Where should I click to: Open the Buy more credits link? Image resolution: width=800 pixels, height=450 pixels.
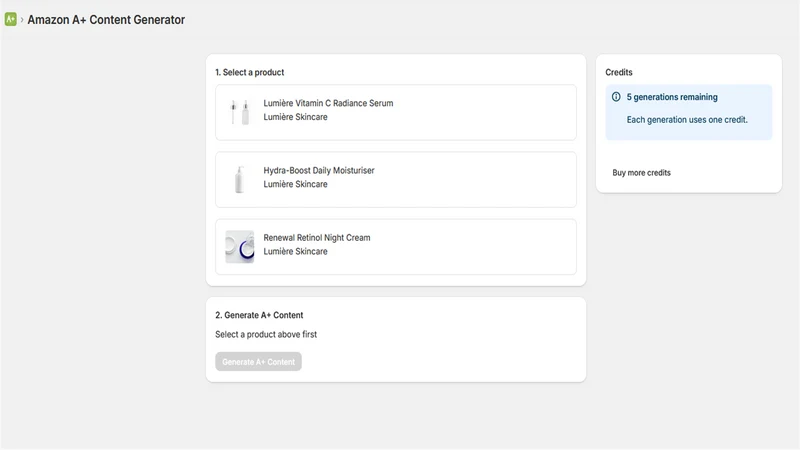click(x=641, y=172)
